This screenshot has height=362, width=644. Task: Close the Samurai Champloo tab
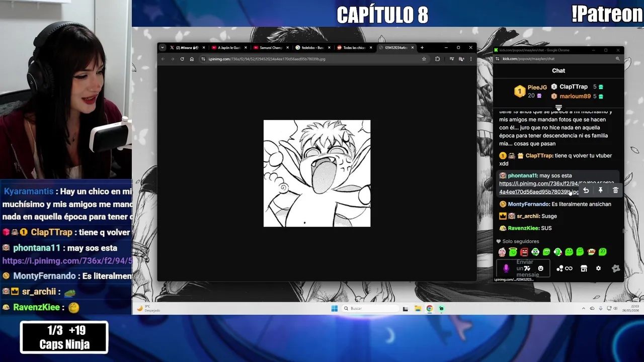(x=287, y=48)
